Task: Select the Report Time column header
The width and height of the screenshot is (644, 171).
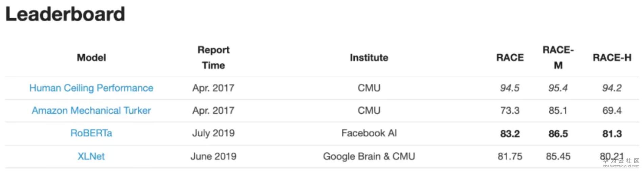Action: (x=214, y=57)
